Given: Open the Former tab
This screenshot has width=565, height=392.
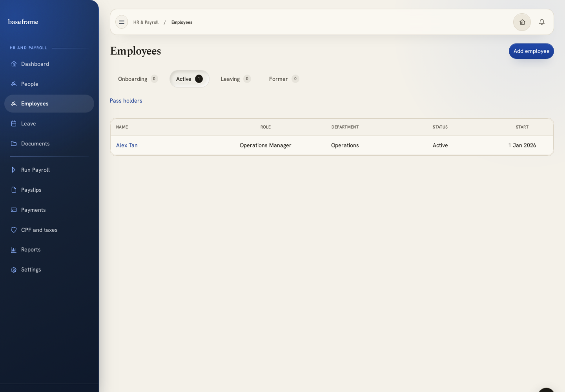Looking at the screenshot, I should (284, 79).
